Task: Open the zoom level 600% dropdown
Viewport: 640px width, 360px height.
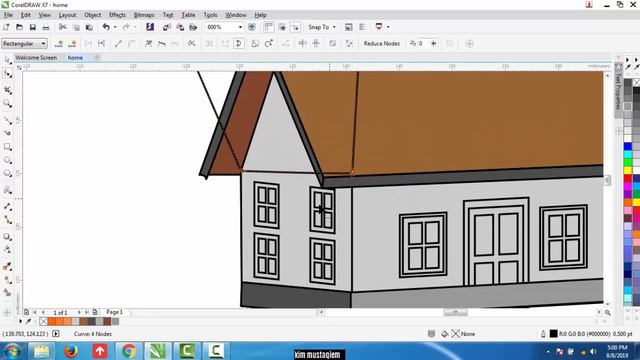Action: [x=240, y=27]
